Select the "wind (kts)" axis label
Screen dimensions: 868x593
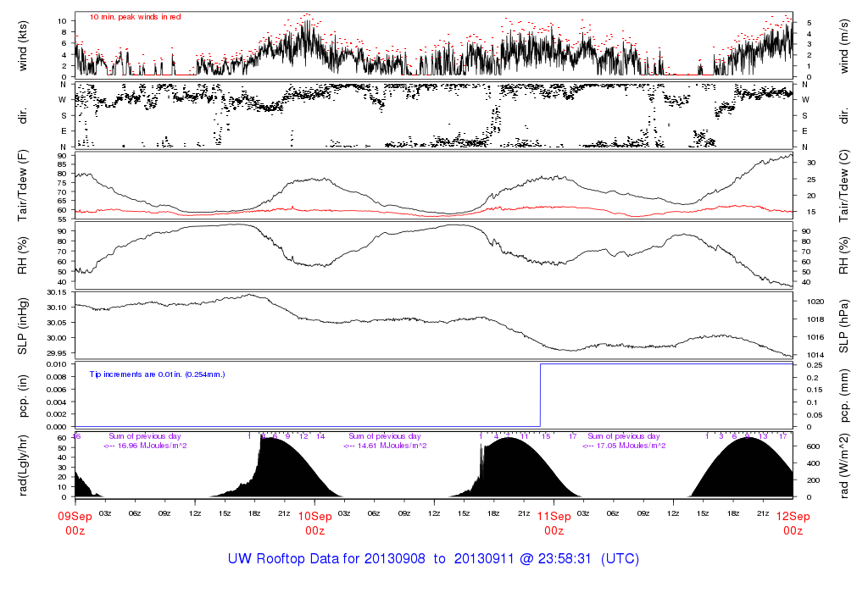[x=23, y=46]
